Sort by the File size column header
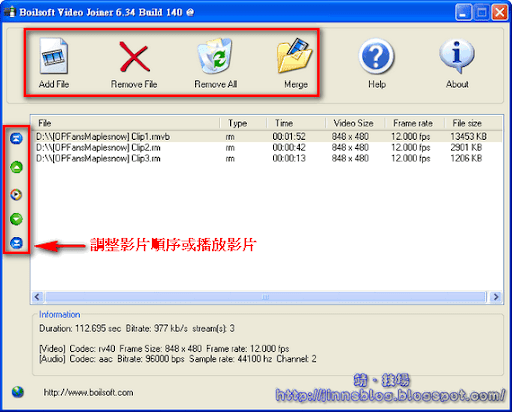 [473, 123]
